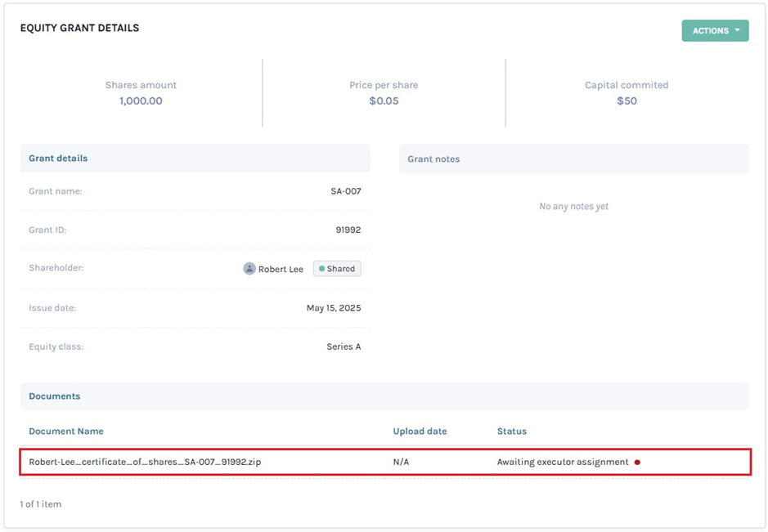This screenshot has width=768, height=532.
Task: Click the Shares amount value 1,000.00
Action: tap(141, 101)
